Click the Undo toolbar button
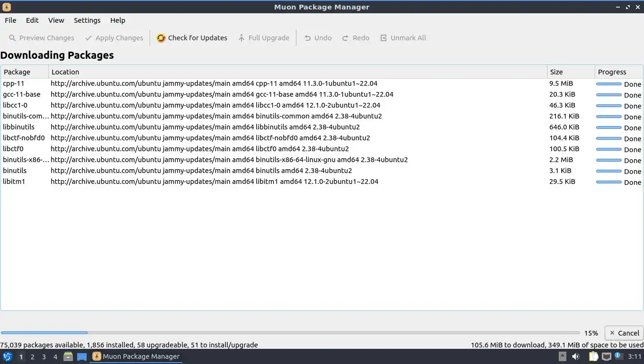The image size is (644, 364). click(318, 38)
